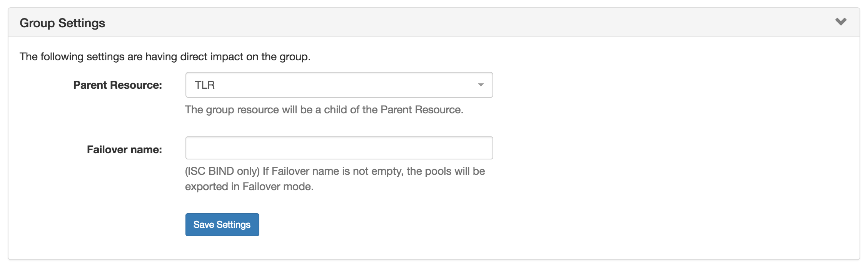Image resolution: width=868 pixels, height=272 pixels.
Task: Click the Parent Resource dropdown caret arrow
Action: [481, 85]
